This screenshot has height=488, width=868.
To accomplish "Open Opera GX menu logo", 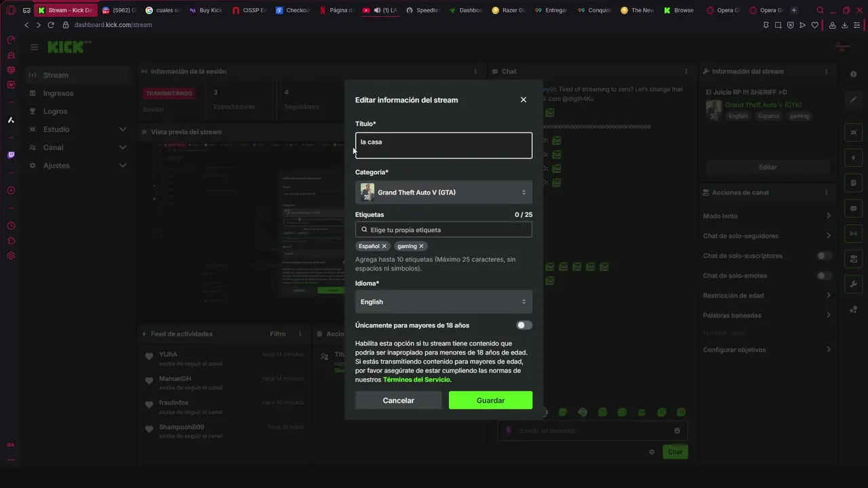I will [x=11, y=10].
